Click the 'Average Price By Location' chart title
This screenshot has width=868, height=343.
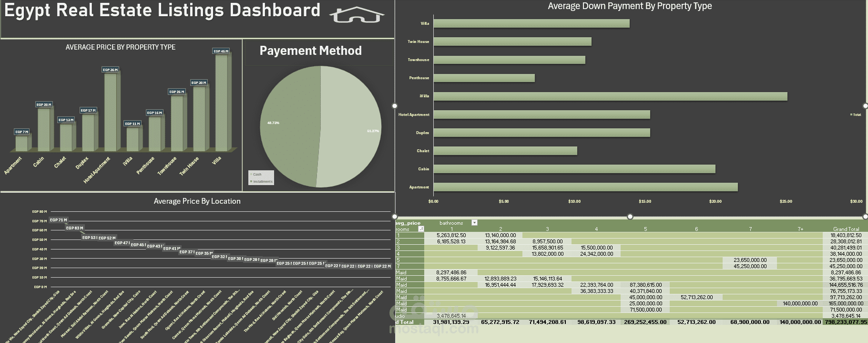[x=197, y=201]
